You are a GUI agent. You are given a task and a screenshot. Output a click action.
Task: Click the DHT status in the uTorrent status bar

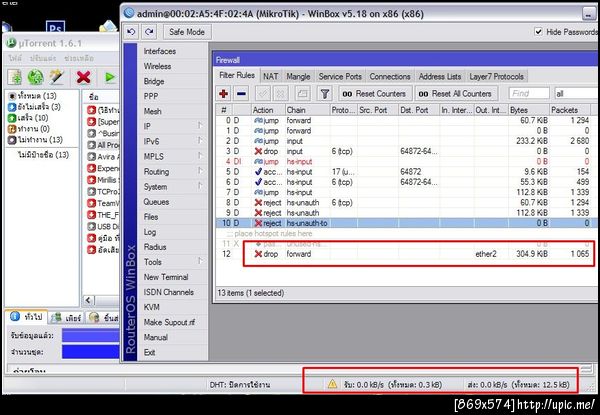(x=240, y=384)
